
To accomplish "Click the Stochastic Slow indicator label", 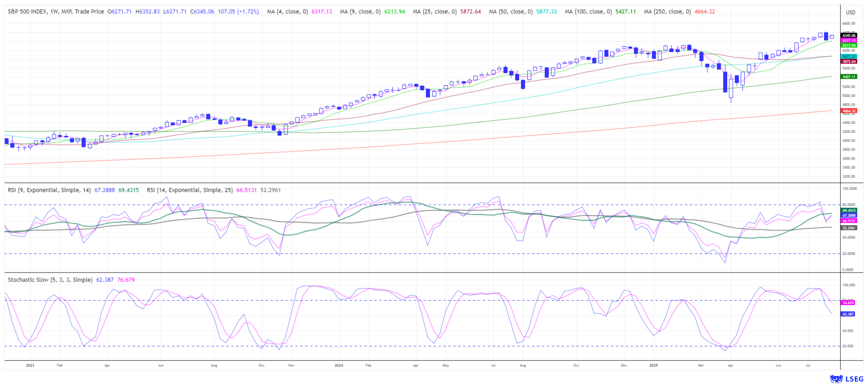I will (50, 280).
